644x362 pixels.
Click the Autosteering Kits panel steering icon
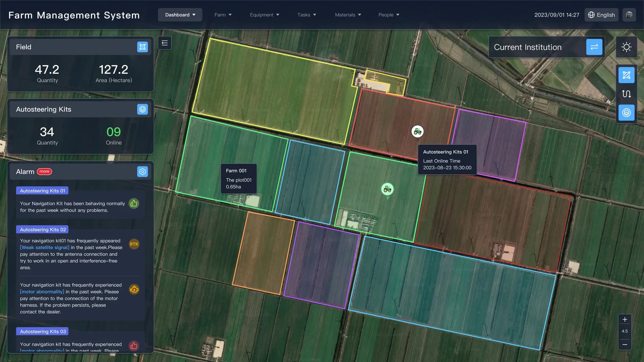(142, 109)
